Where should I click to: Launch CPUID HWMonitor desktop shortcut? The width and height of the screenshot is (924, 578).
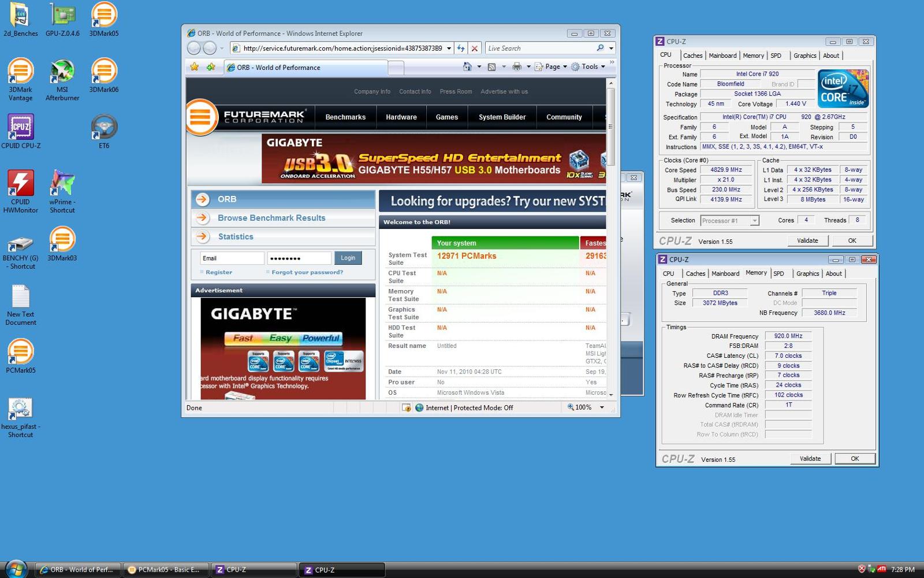20,191
